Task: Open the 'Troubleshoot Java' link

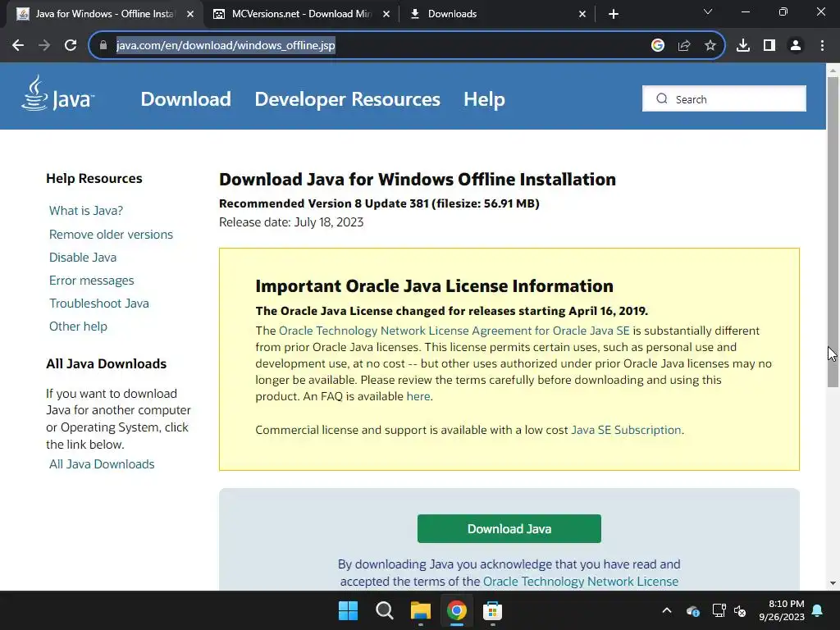Action: [99, 304]
